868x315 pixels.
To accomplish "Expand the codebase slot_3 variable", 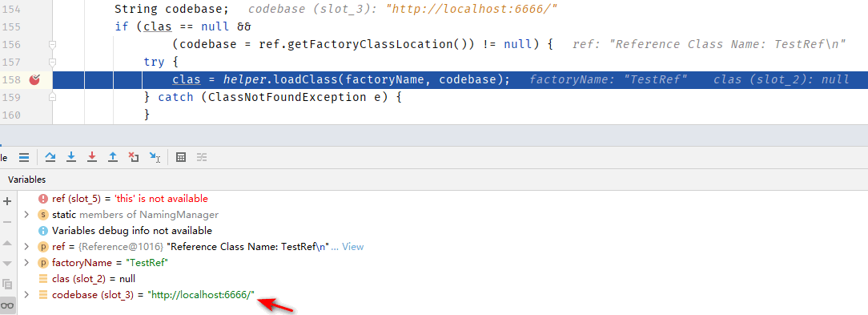I will (26, 294).
